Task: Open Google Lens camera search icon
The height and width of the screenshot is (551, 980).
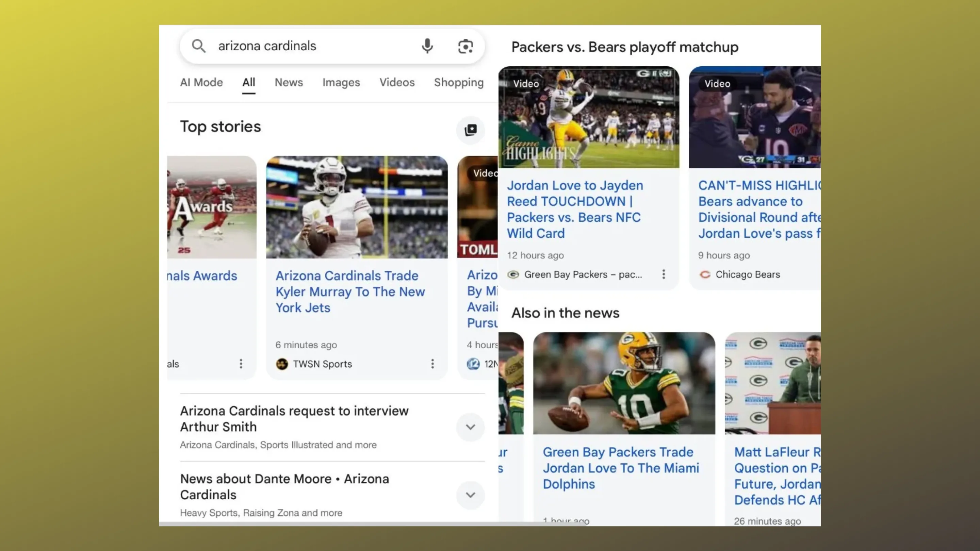Action: (x=465, y=46)
